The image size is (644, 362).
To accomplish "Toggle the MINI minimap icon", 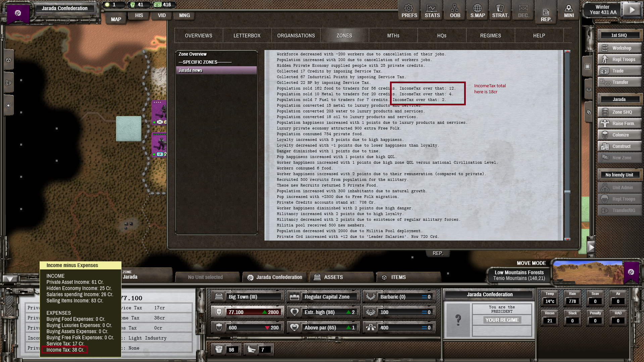I will [x=569, y=11].
